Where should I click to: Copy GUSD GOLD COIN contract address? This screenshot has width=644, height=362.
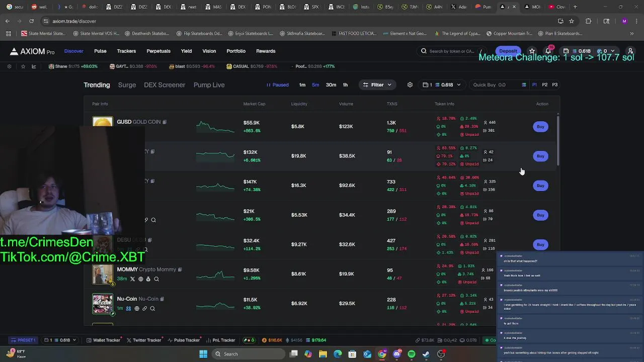click(165, 122)
